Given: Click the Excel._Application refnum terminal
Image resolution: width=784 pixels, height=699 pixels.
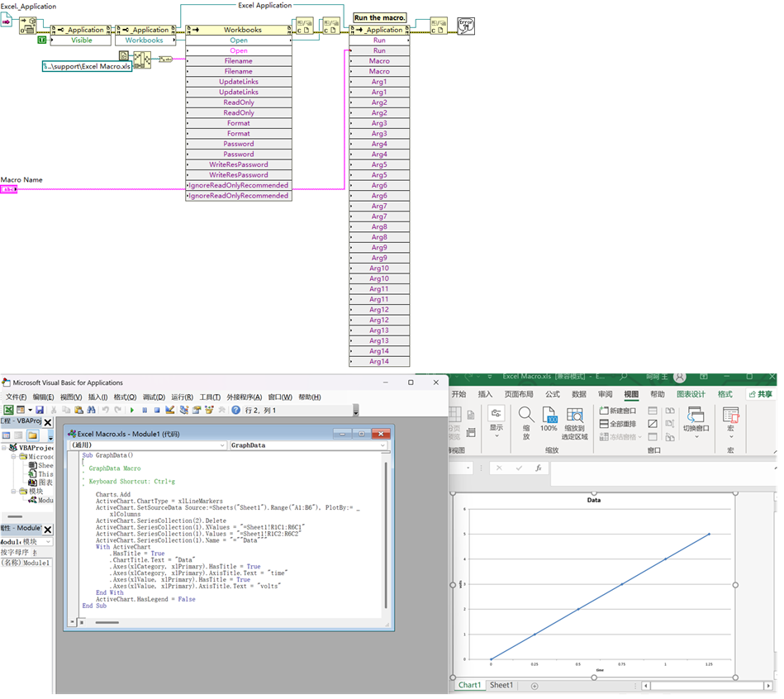Looking at the screenshot, I should 7,21.
